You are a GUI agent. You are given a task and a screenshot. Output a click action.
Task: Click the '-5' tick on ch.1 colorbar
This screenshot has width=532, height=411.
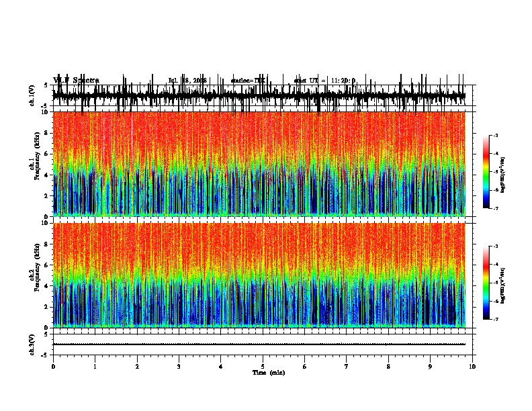tap(495, 172)
